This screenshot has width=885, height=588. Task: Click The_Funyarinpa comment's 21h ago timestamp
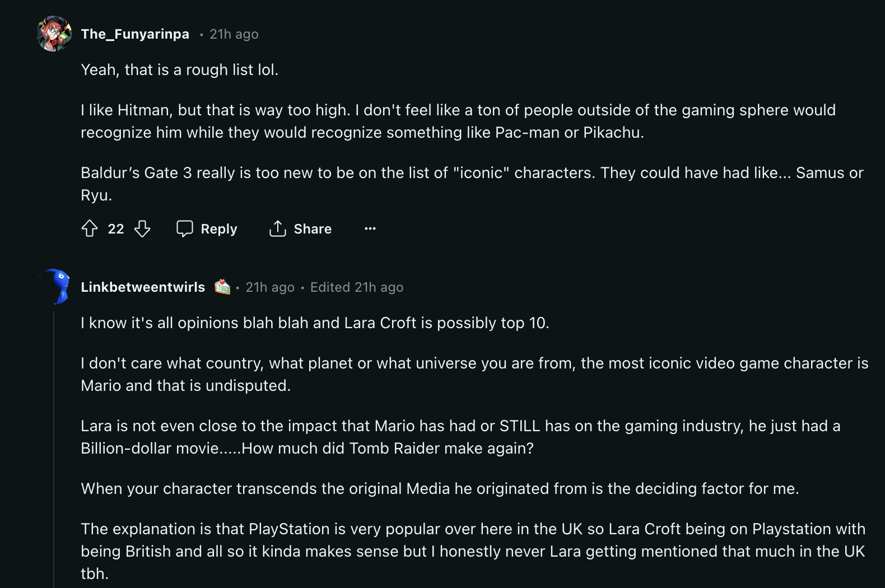(x=234, y=34)
